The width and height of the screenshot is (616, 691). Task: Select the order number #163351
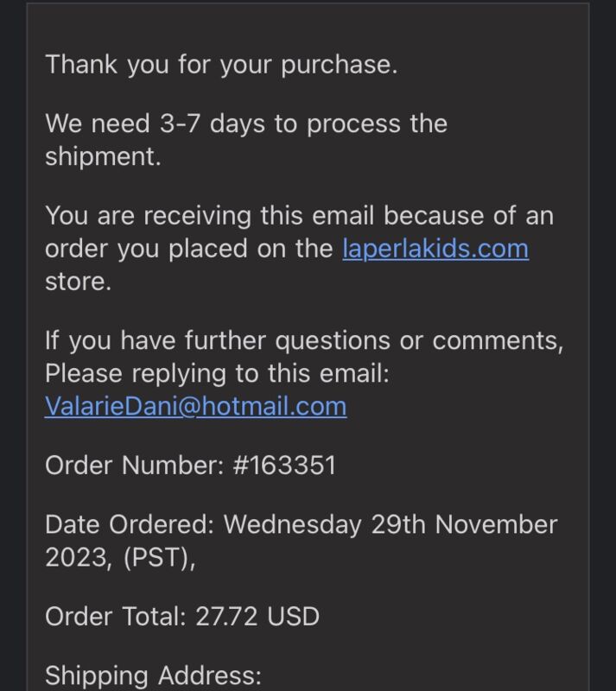tap(284, 466)
